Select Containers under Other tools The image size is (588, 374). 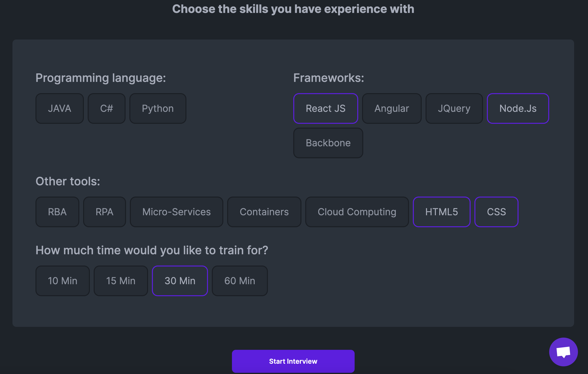click(264, 212)
